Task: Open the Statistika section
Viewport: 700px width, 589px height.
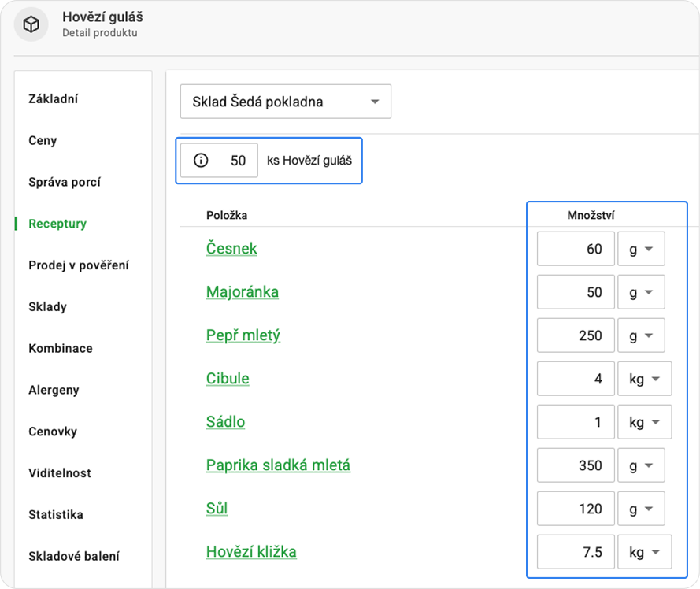Action: tap(56, 514)
